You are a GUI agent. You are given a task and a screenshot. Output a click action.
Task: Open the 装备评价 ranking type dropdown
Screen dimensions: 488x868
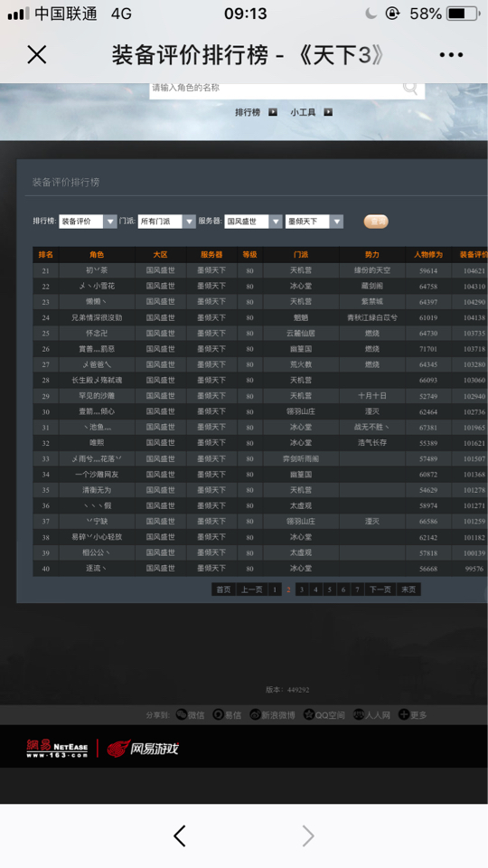pos(88,222)
